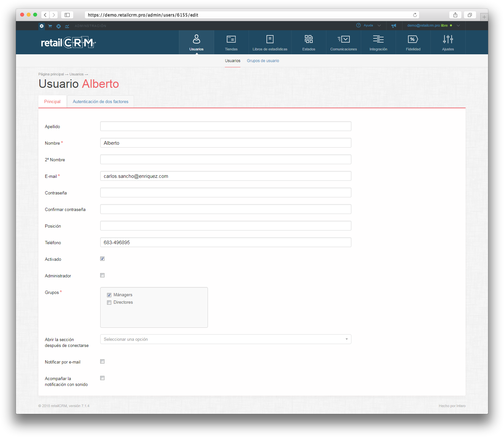Screen dimensions: 504x437
Task: Click the Mánagers group label
Action: click(123, 295)
